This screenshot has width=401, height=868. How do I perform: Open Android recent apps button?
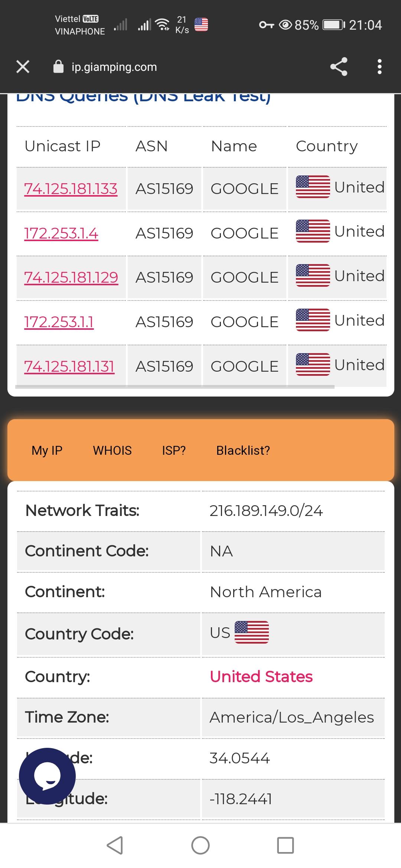pos(286,845)
